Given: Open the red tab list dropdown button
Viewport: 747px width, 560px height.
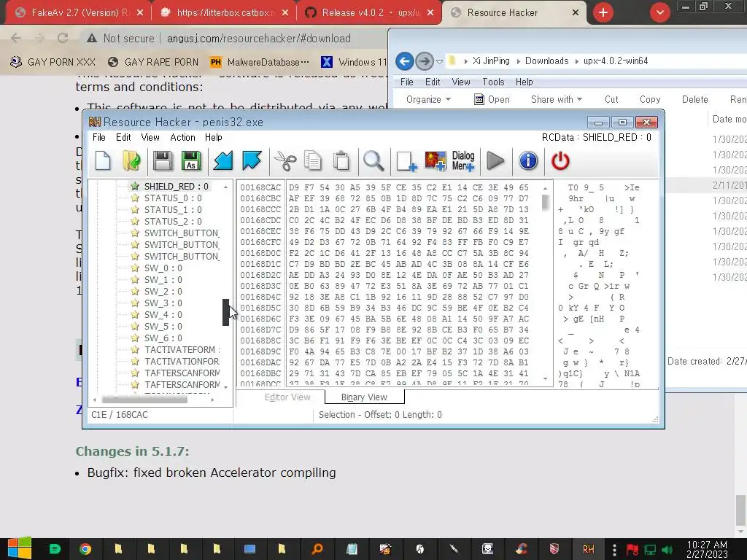Looking at the screenshot, I should point(659,12).
